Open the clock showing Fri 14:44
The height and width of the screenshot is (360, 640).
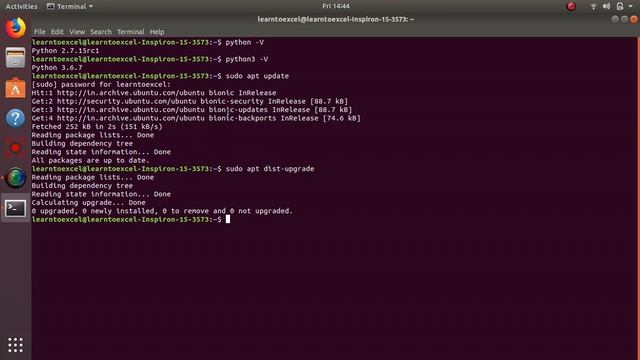click(x=336, y=6)
